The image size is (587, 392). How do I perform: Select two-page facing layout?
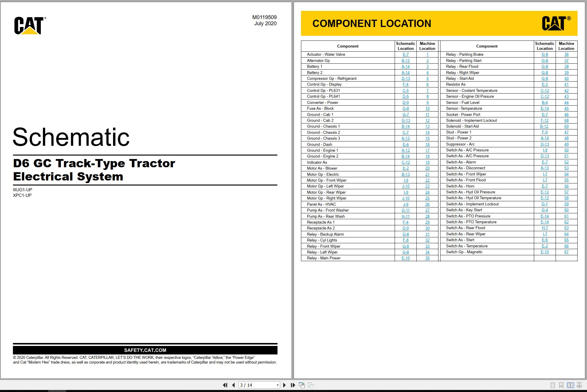coord(570,385)
